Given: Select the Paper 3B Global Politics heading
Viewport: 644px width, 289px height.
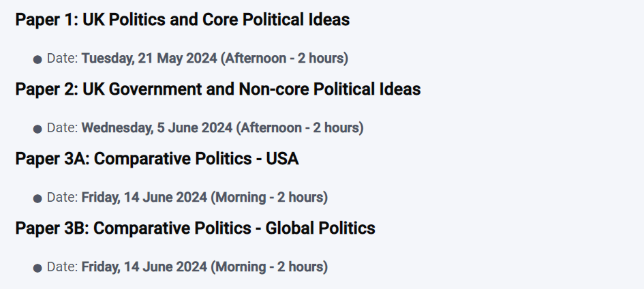Looking at the screenshot, I should click(x=195, y=228).
